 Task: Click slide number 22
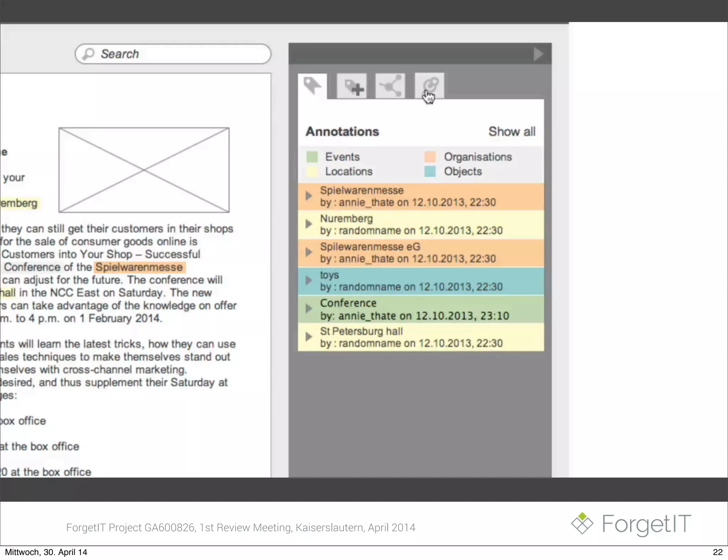[x=718, y=552]
